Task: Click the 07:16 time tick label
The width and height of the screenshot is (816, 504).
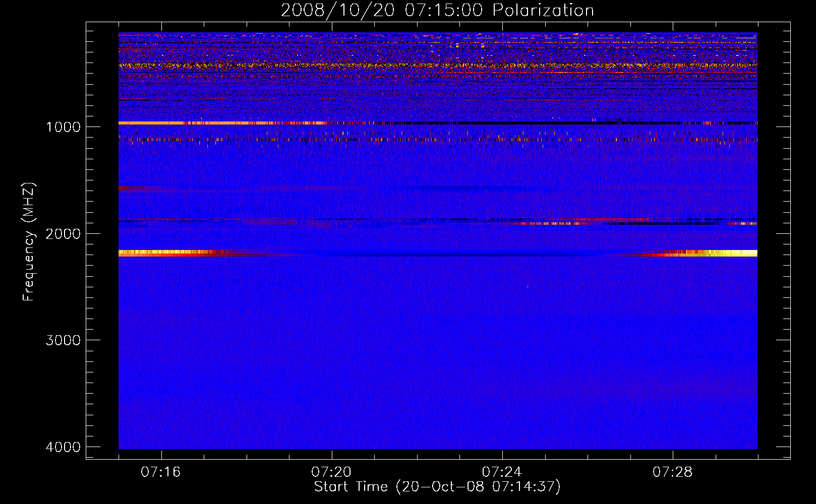Action: tap(161, 472)
